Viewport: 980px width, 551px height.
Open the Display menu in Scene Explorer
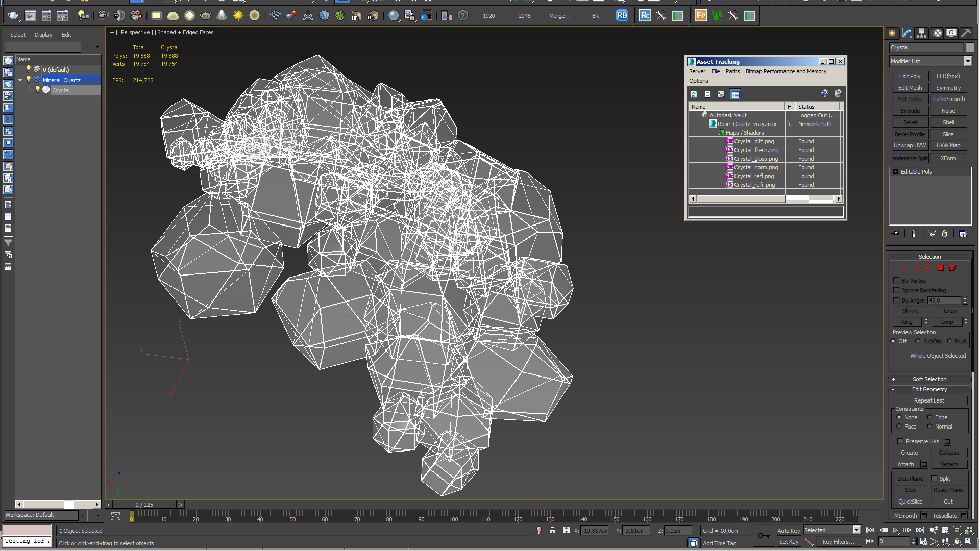point(43,35)
